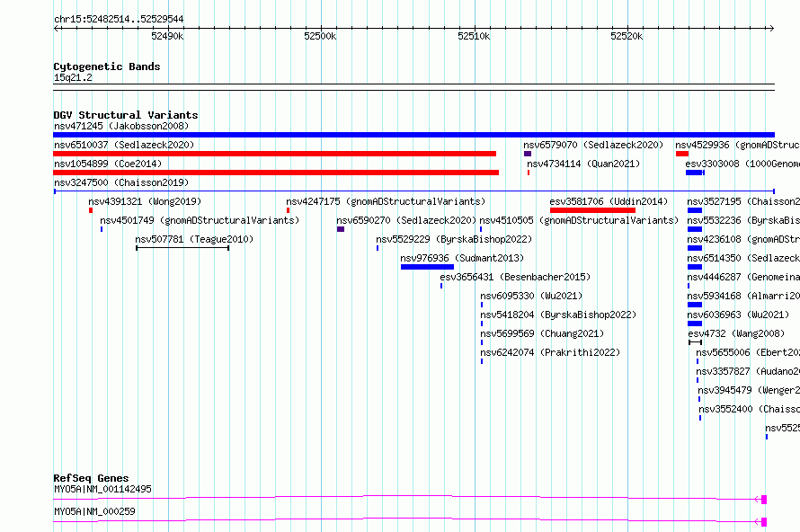Click the RefSeq Genes track title
This screenshot has width=800, height=532.
tap(91, 478)
